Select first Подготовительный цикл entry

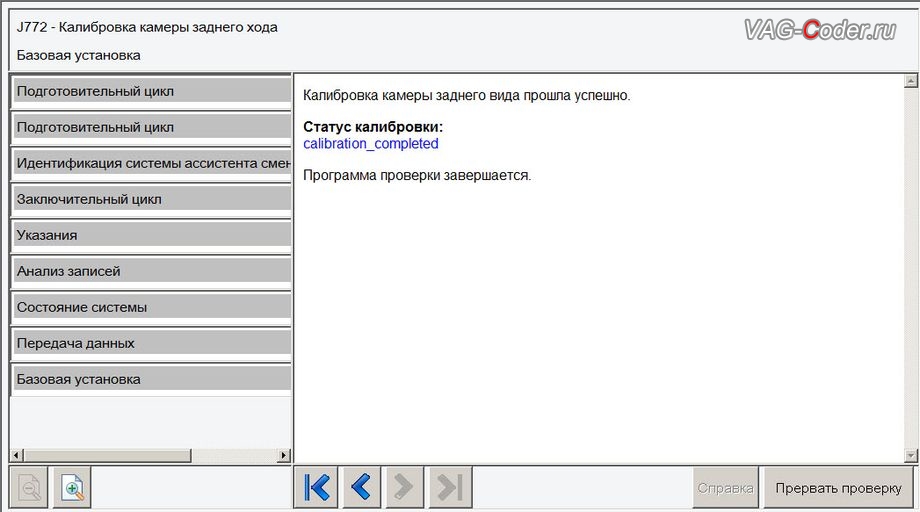point(152,91)
